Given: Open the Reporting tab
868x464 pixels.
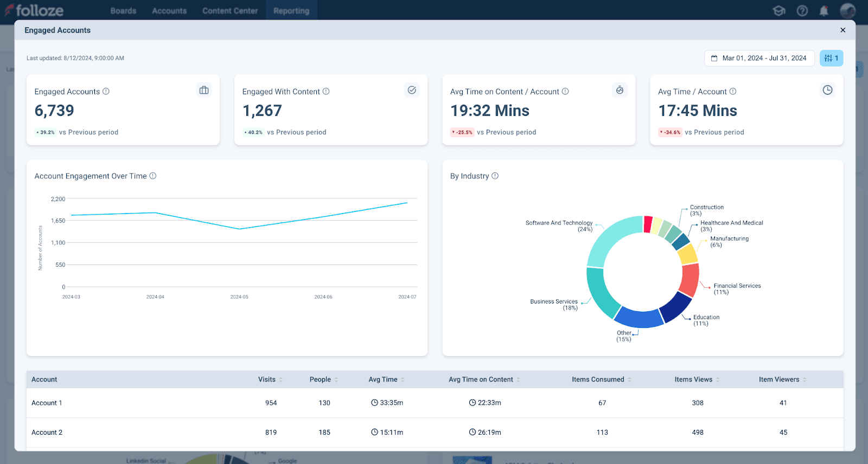Looking at the screenshot, I should click(x=291, y=11).
